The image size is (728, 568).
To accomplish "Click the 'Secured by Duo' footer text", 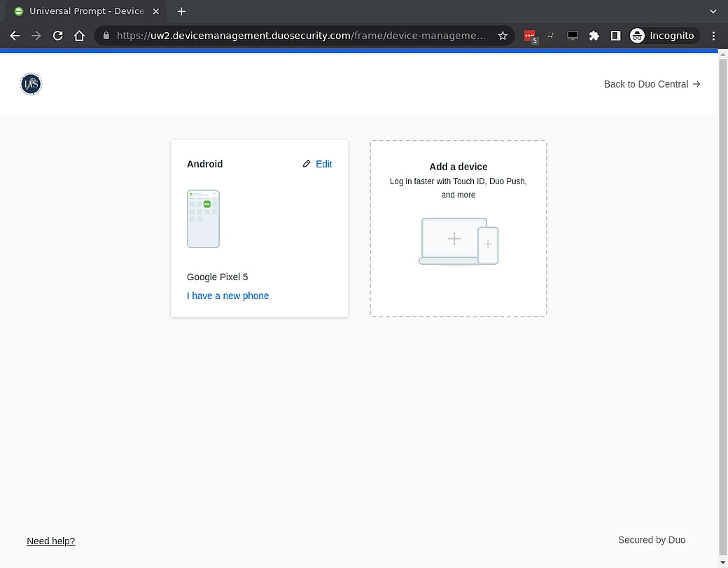I will 652,540.
